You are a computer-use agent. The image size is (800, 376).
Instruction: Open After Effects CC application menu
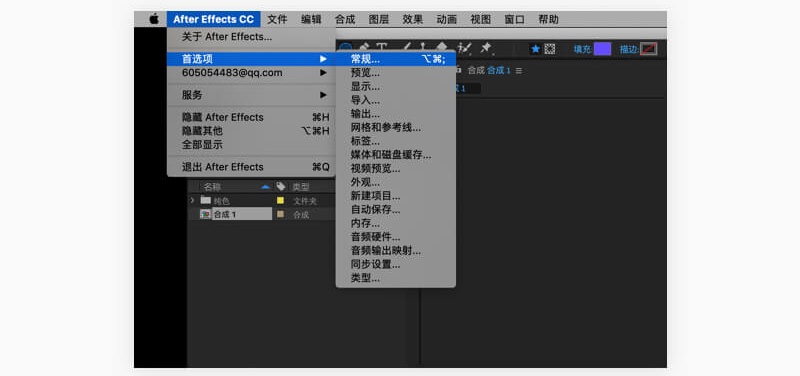(x=213, y=19)
